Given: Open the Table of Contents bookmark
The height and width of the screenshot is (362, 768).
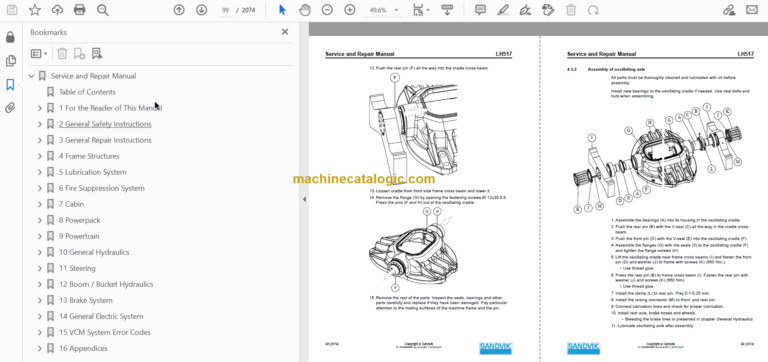Looking at the screenshot, I should coord(87,92).
